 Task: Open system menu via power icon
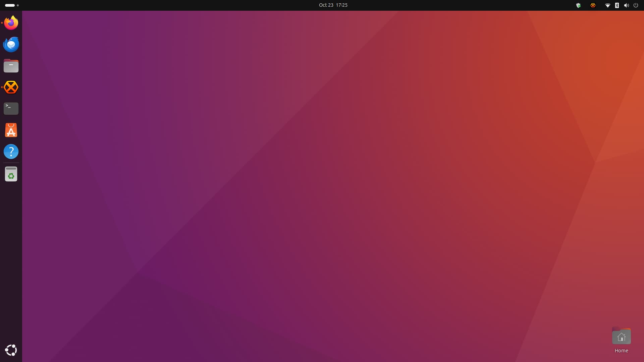636,5
